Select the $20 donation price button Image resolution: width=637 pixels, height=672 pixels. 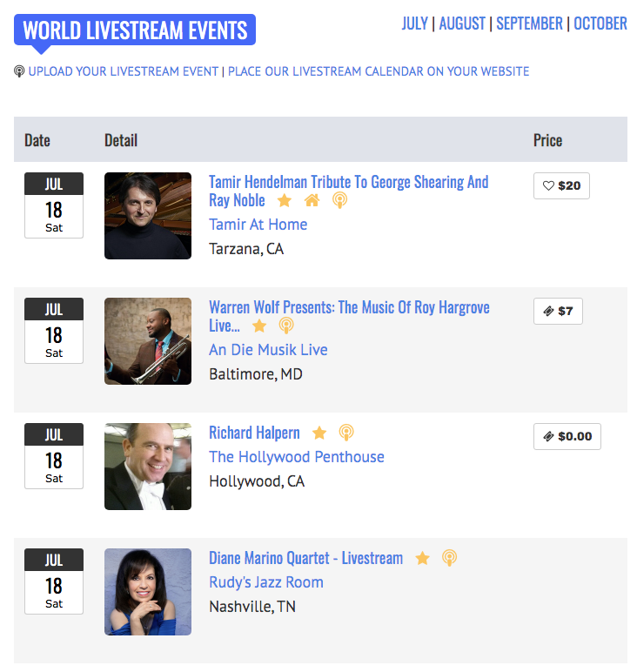click(x=561, y=185)
